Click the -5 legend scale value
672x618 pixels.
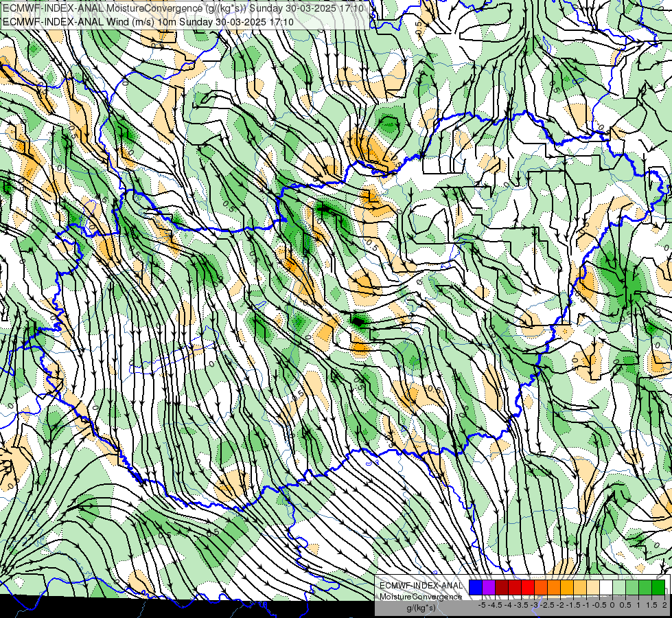482,605
